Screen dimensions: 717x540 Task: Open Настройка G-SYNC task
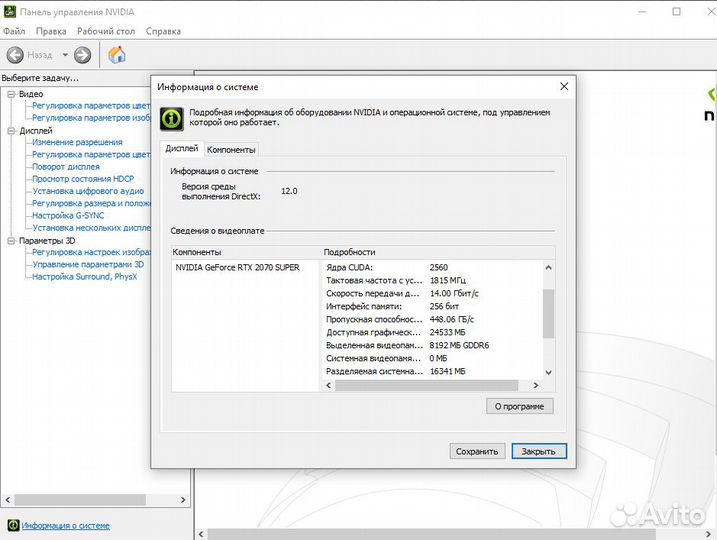click(x=68, y=215)
